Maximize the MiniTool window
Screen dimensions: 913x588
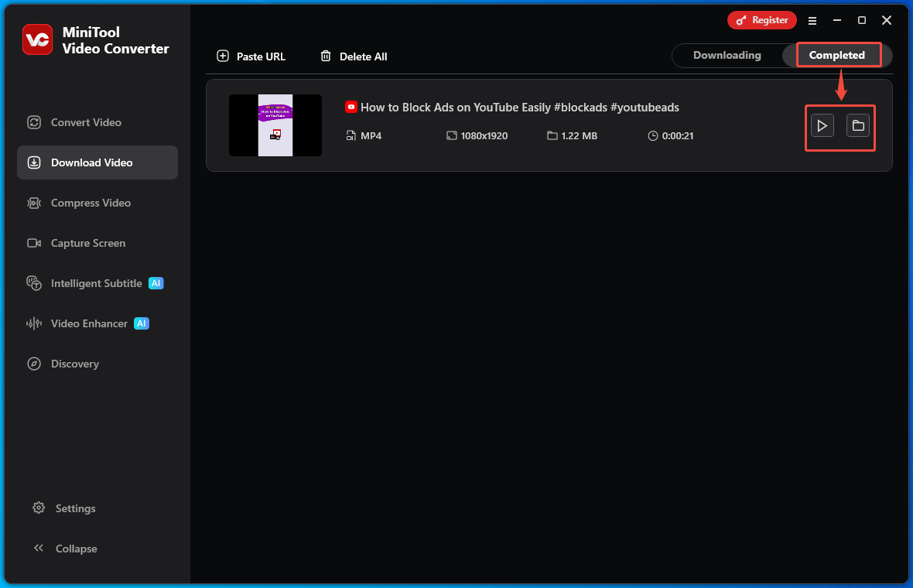click(862, 20)
